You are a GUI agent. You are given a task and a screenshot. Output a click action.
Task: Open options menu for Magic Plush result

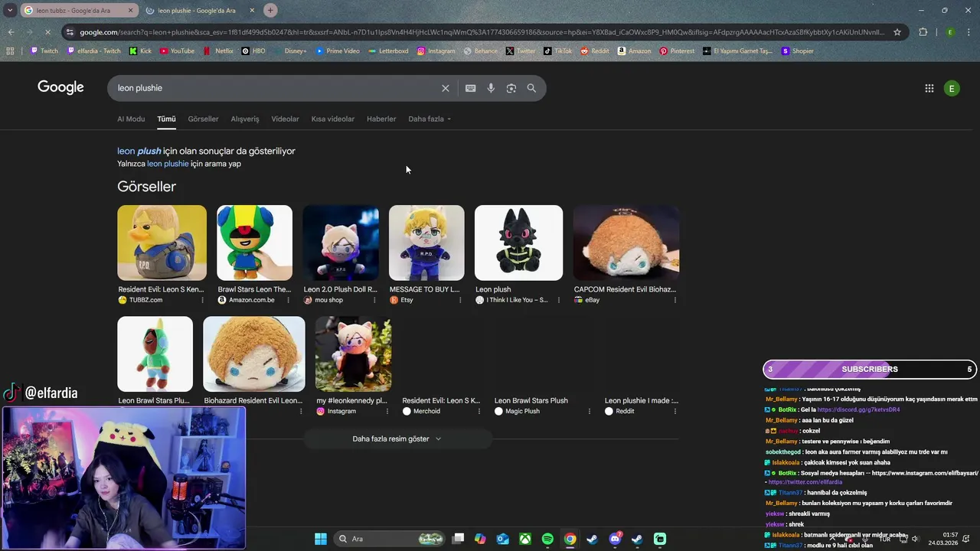(589, 411)
